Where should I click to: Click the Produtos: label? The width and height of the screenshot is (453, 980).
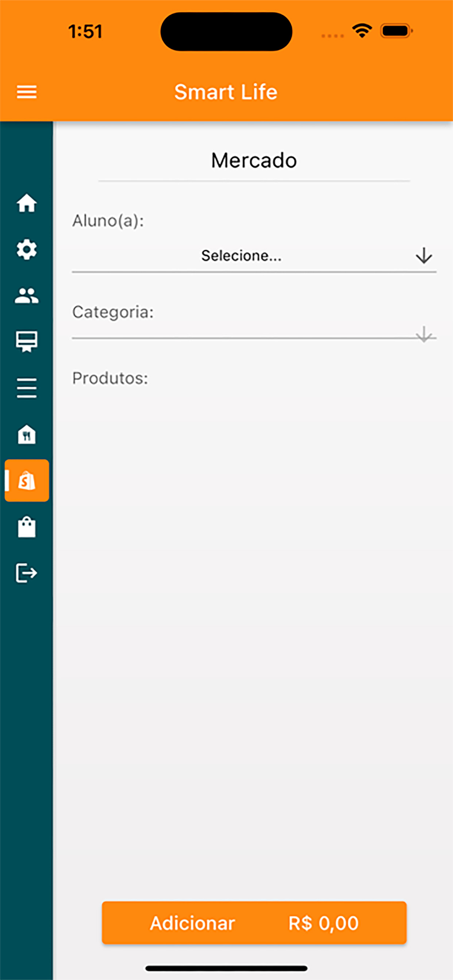pyautogui.click(x=110, y=378)
